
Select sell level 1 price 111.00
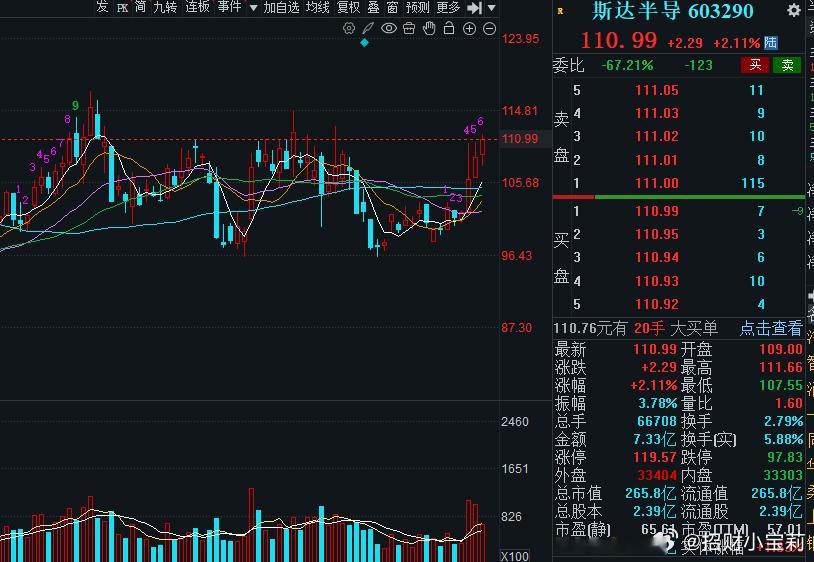(x=657, y=183)
